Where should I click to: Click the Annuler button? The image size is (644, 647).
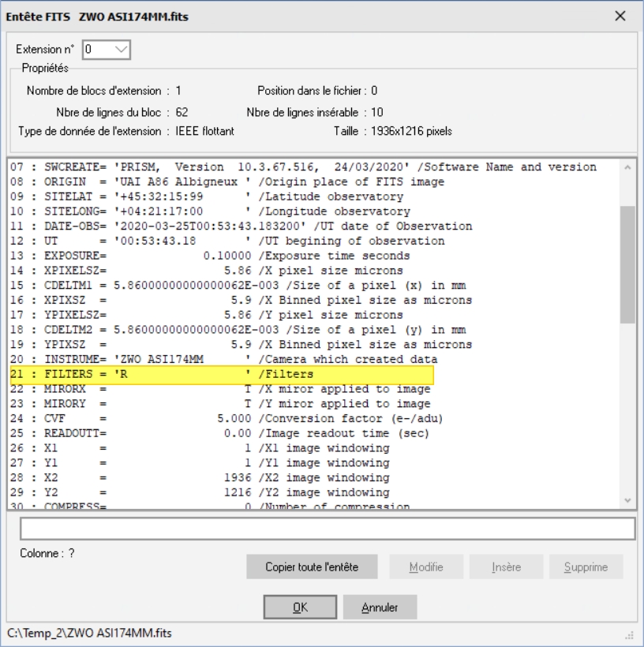point(380,608)
